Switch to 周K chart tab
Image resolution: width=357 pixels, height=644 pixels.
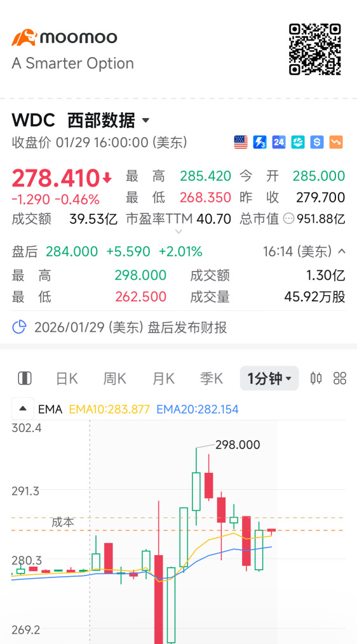pyautogui.click(x=115, y=378)
